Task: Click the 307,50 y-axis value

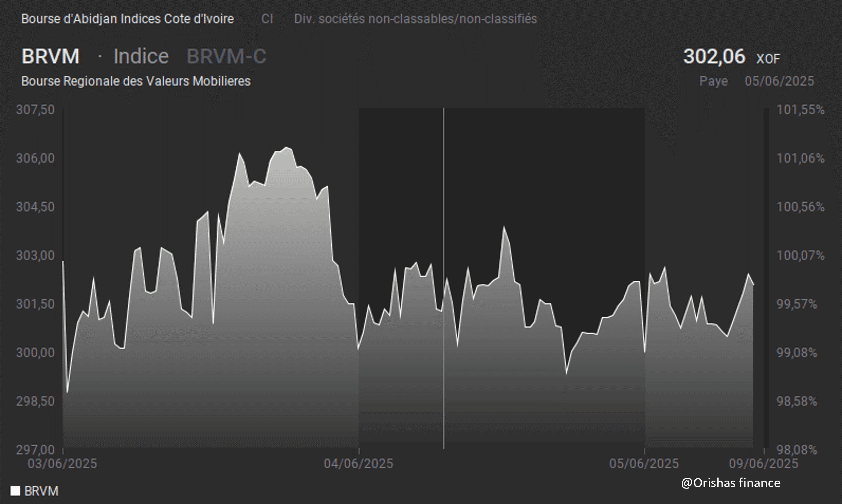Action: point(35,110)
